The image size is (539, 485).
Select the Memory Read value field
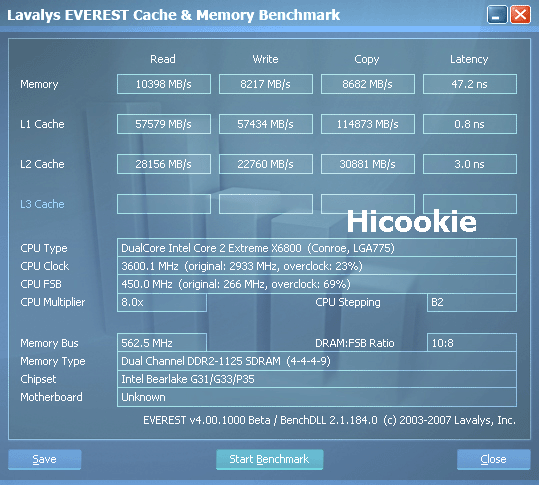164,84
